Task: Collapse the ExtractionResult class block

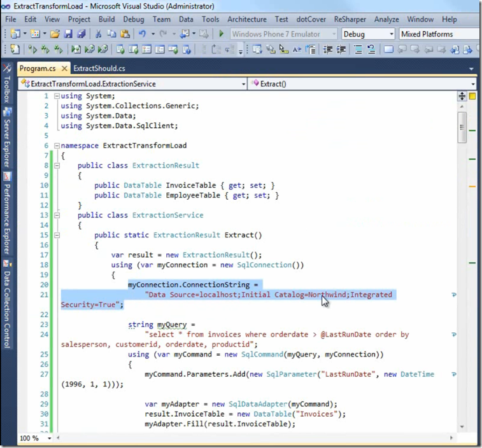Action: (x=57, y=165)
